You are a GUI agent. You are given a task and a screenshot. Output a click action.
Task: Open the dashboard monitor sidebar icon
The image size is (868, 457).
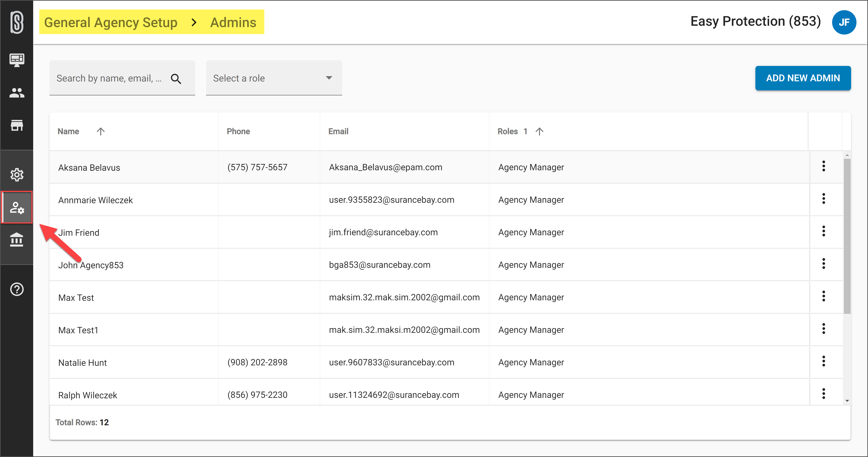coord(17,60)
